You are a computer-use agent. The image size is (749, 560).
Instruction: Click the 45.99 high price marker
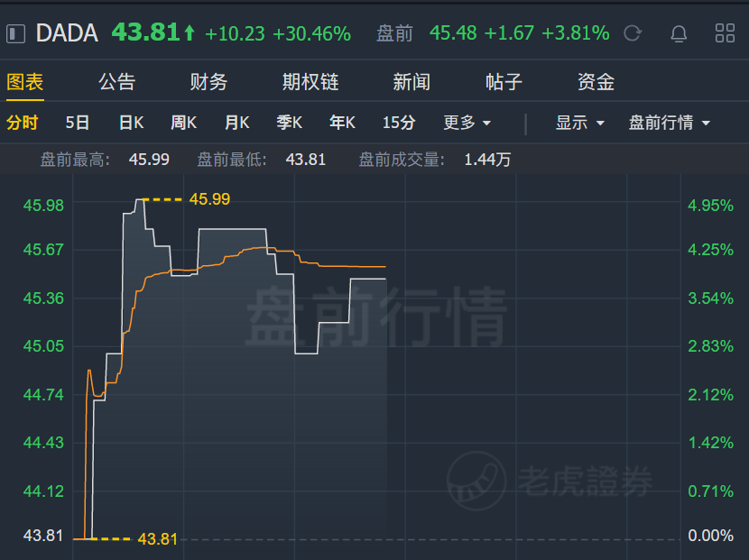pyautogui.click(x=209, y=199)
